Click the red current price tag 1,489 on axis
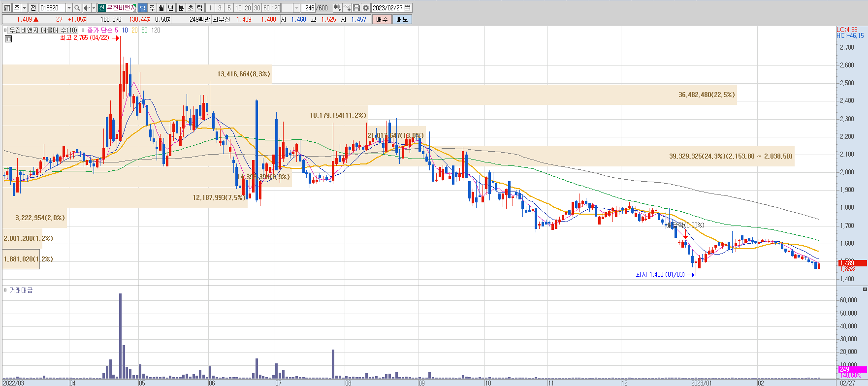Screen dimensions: 868x386 pos(852,263)
